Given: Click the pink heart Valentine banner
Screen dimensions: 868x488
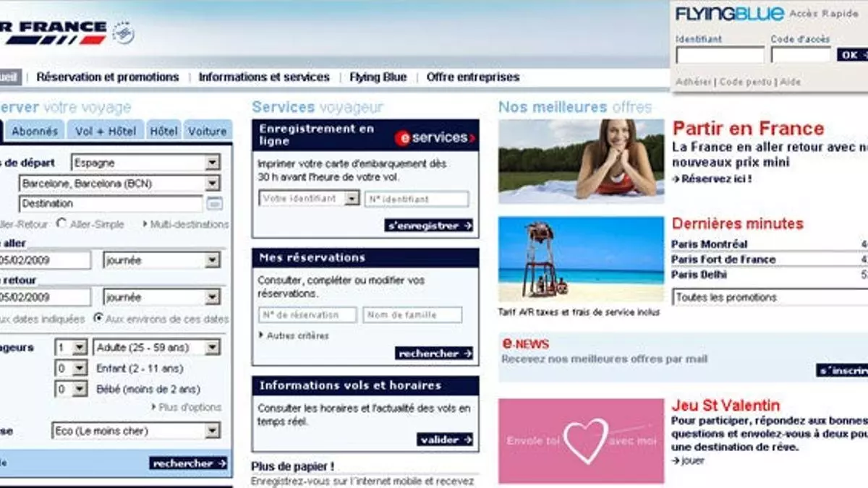Looking at the screenshot, I should 581,440.
